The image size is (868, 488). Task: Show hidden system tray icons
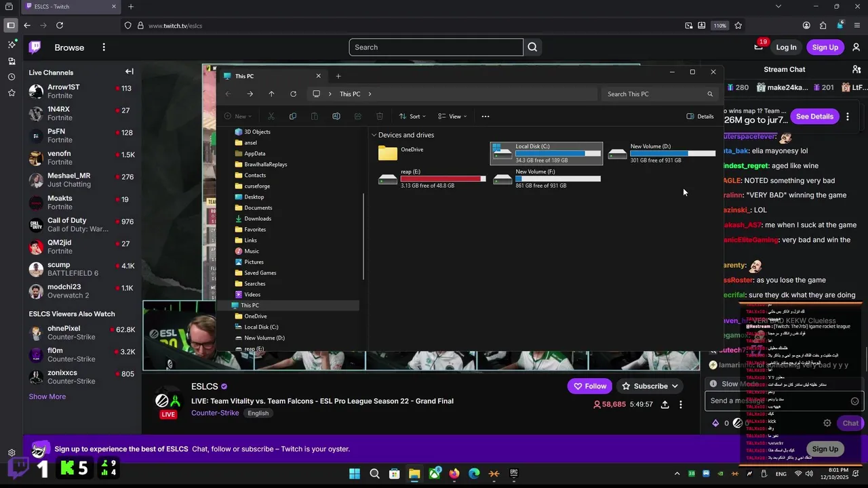click(677, 474)
